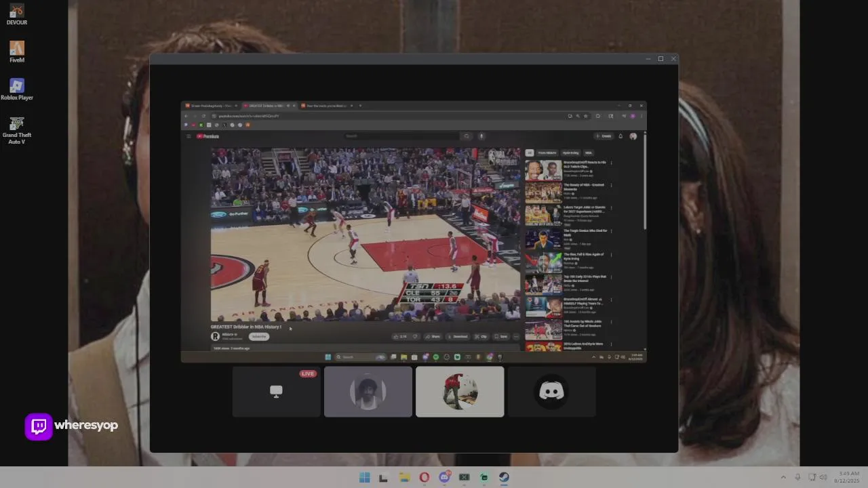Image resolution: width=868 pixels, height=488 pixels.
Task: Open the clock and date flyout
Action: pyautogui.click(x=848, y=477)
